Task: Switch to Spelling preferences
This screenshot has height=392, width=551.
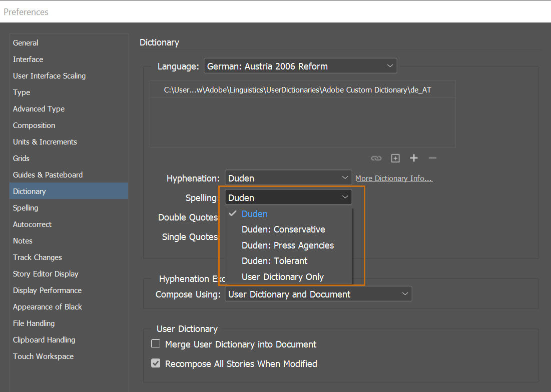Action: click(x=26, y=208)
